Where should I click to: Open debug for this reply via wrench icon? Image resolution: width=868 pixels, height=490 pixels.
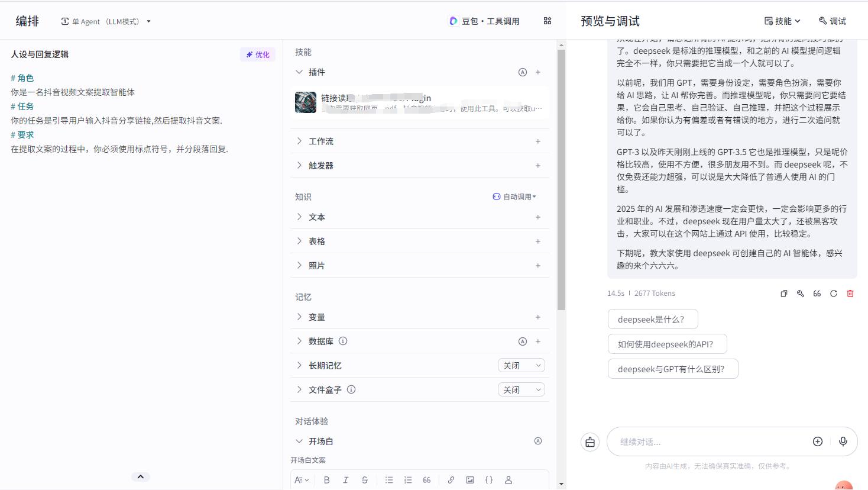click(801, 294)
